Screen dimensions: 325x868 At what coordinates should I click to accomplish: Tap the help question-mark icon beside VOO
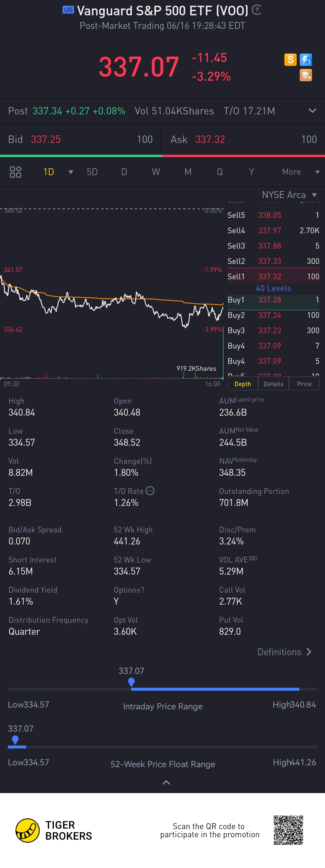(256, 10)
